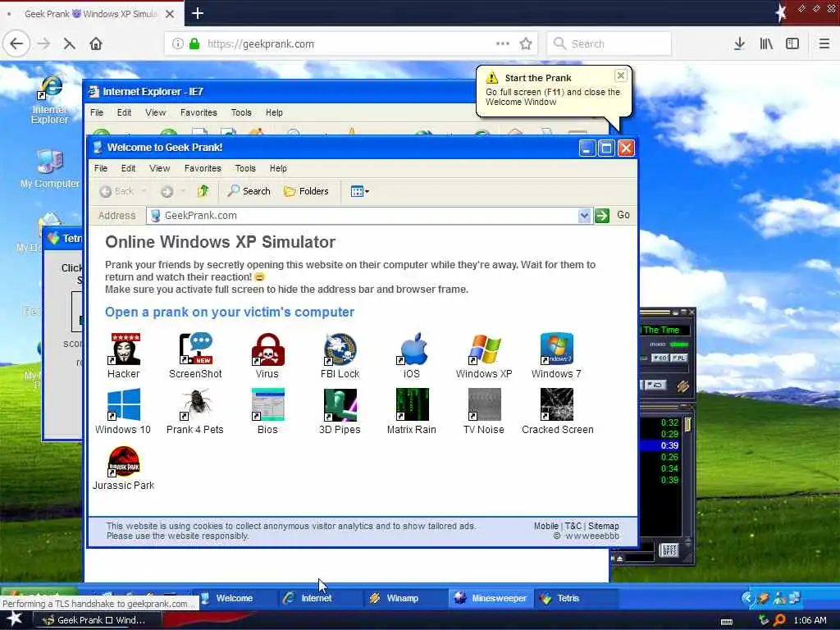Viewport: 840px width, 630px height.
Task: Click the Folders toolbar button
Action: 307,191
